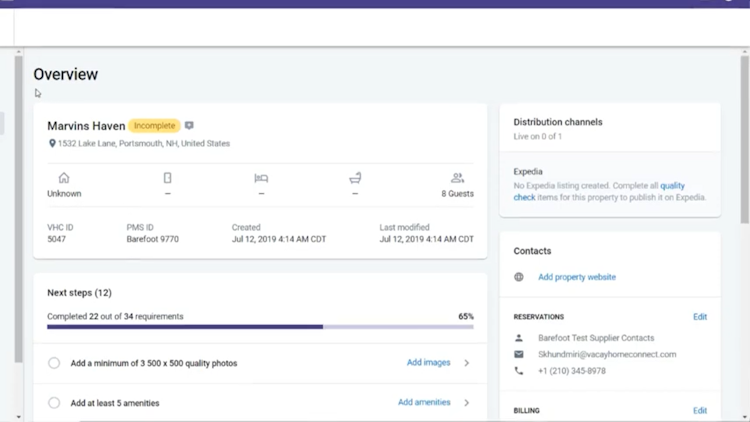This screenshot has height=422, width=750.
Task: Click the Add property website link
Action: pos(577,277)
